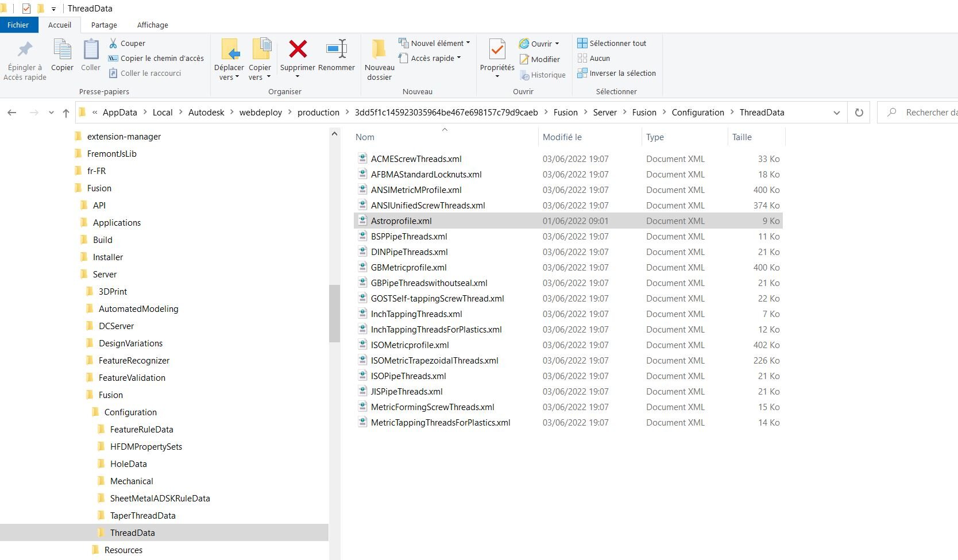Click the navigation pane scrollbar thumb

click(x=334, y=313)
